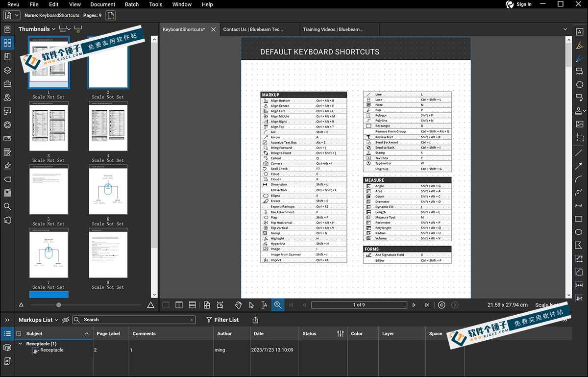
Task: Toggle split vertical view
Action: (x=179, y=305)
